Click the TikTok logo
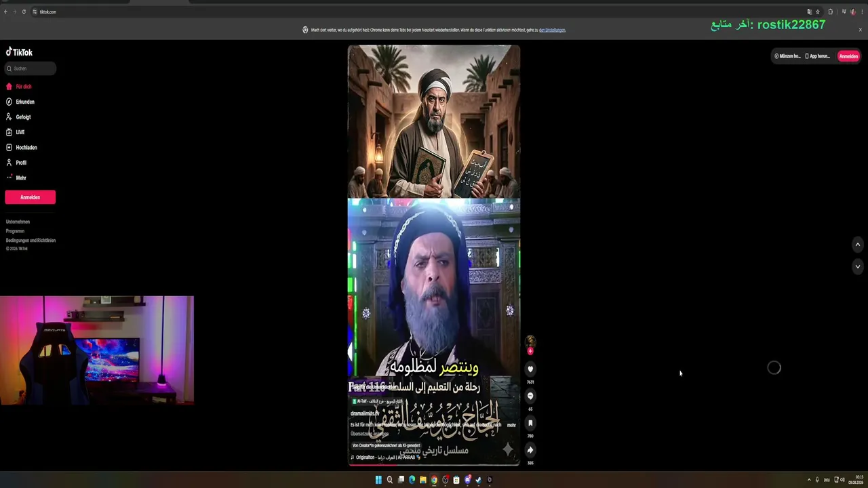Viewport: 868px width, 488px height. (19, 52)
